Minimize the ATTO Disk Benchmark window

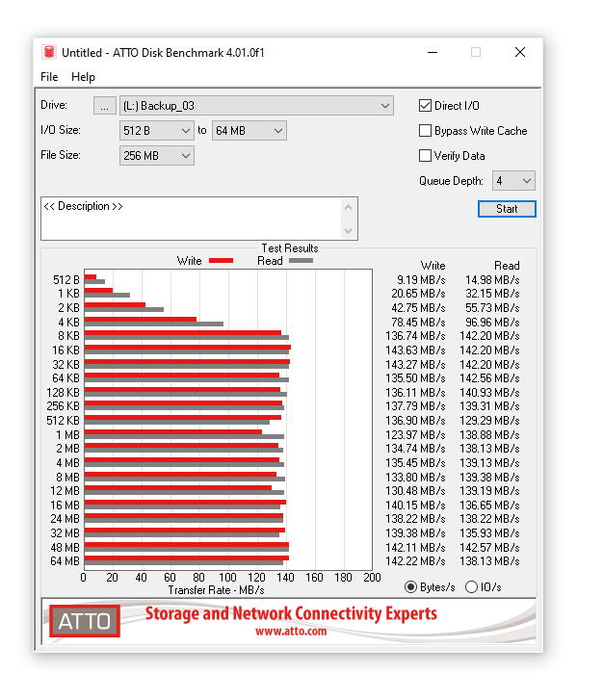pyautogui.click(x=432, y=52)
